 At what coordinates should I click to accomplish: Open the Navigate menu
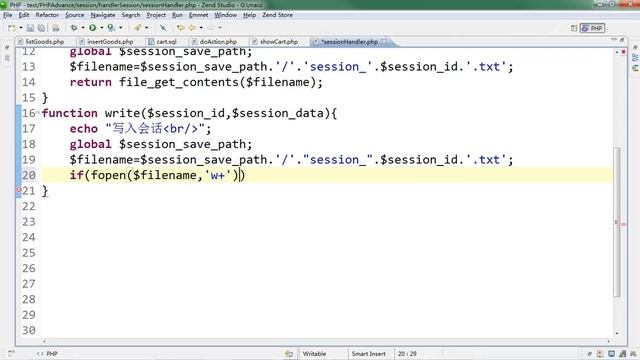coord(103,15)
